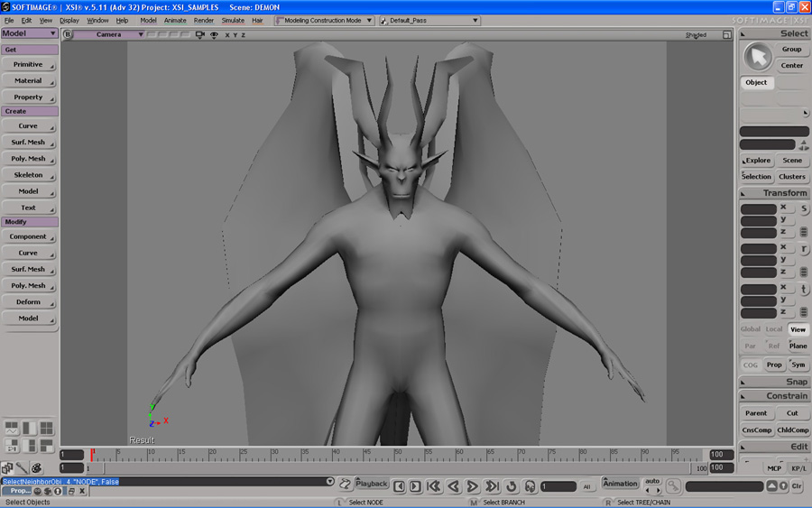Click the Rotate (r) transform icon

coord(804,249)
